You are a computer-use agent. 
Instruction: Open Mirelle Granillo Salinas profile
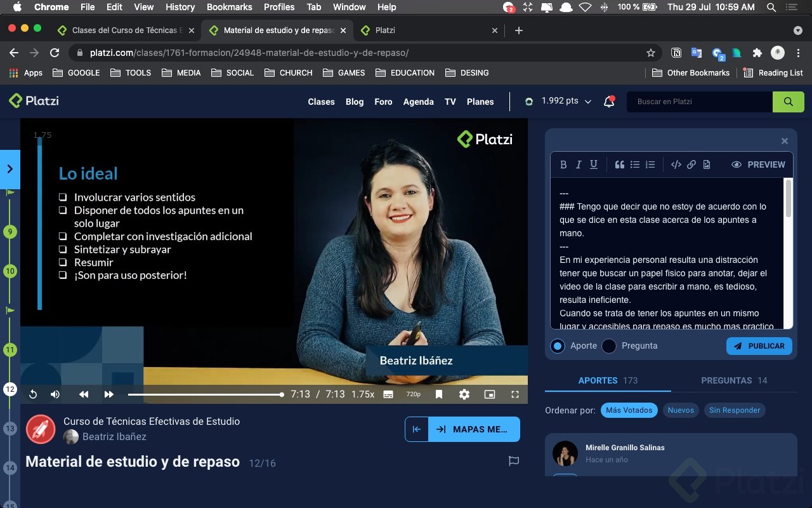coord(625,448)
